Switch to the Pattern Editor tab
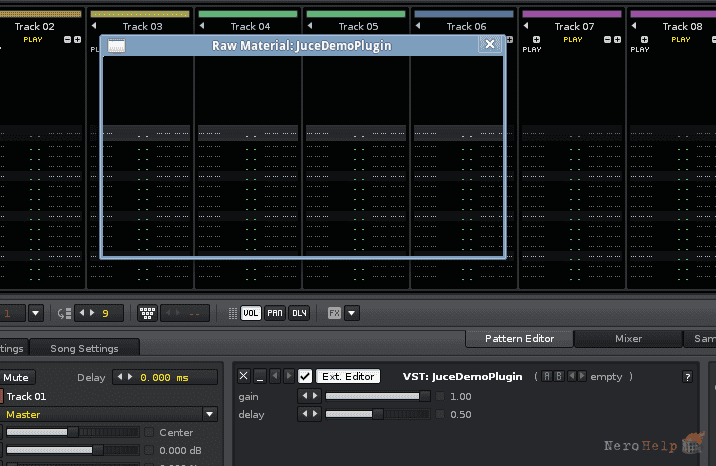This screenshot has width=716, height=466. coord(519,339)
